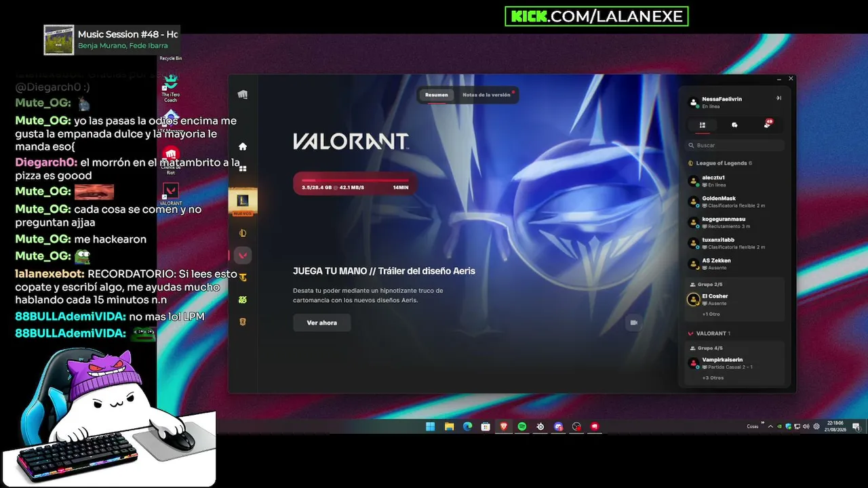The image size is (868, 488).
Task: Select friend kogeguranmasu
Action: click(735, 222)
